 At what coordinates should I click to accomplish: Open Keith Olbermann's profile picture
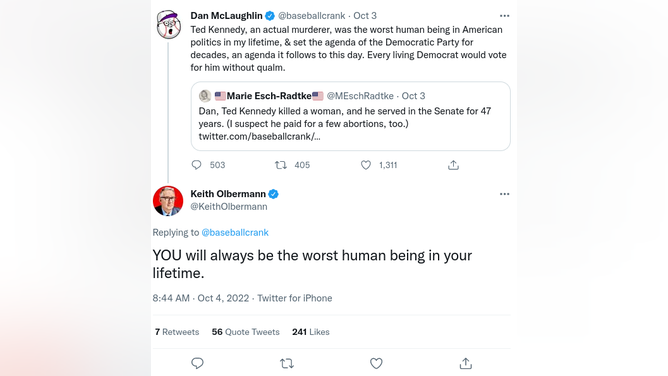tap(168, 201)
